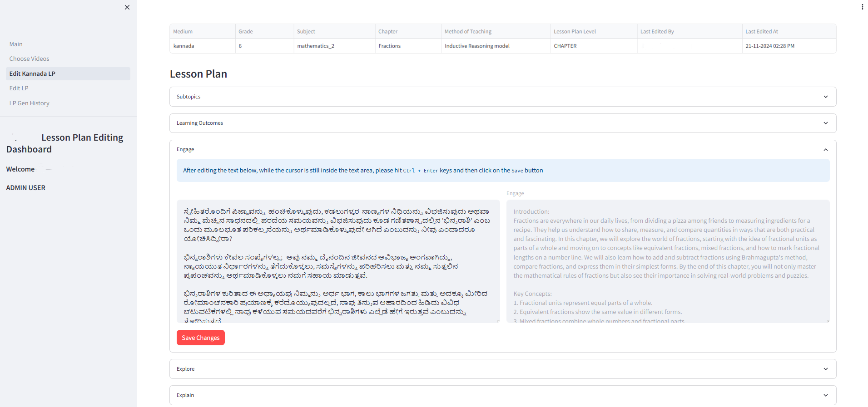Viewport: 868px width, 407px height.
Task: Click the Medium column header
Action: click(x=183, y=31)
